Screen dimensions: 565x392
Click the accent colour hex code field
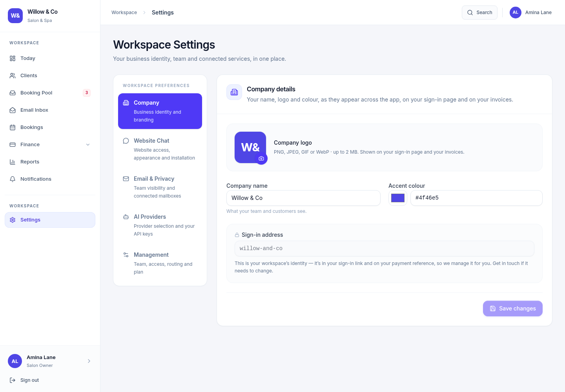click(476, 198)
